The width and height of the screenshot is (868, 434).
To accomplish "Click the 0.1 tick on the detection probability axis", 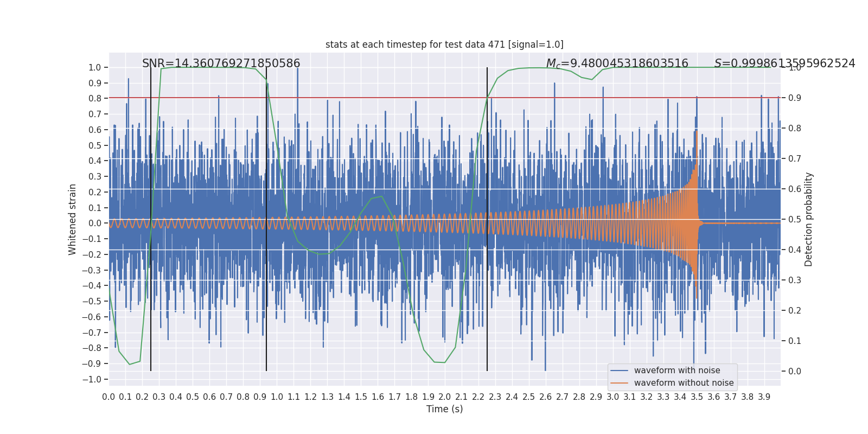I will point(795,341).
